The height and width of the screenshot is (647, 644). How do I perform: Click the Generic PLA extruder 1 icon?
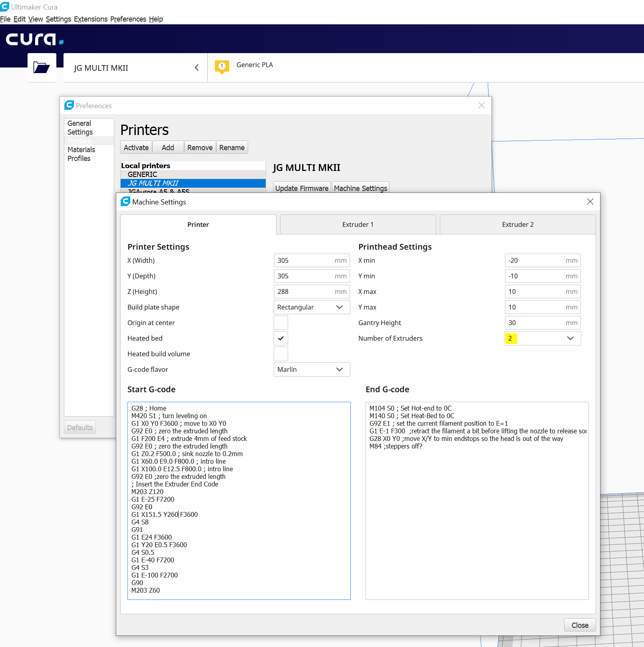222,67
